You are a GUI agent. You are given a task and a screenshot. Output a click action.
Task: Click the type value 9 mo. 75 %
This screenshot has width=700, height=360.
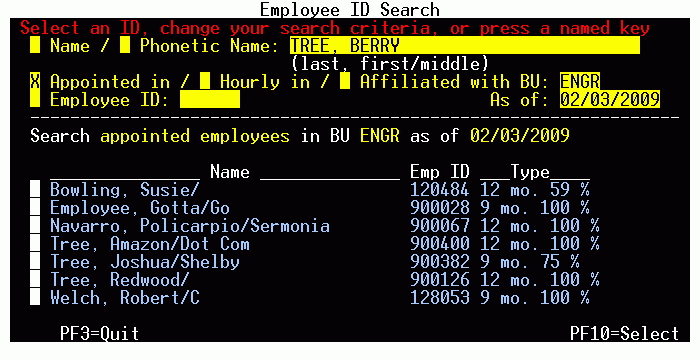click(x=530, y=261)
